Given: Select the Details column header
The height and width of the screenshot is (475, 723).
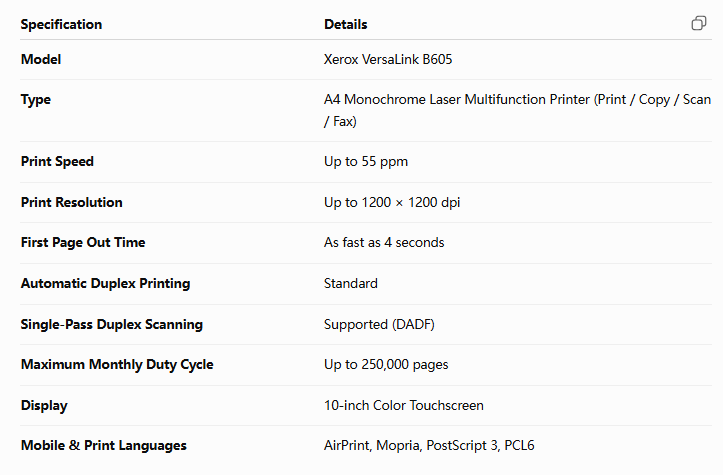Looking at the screenshot, I should [x=346, y=24].
